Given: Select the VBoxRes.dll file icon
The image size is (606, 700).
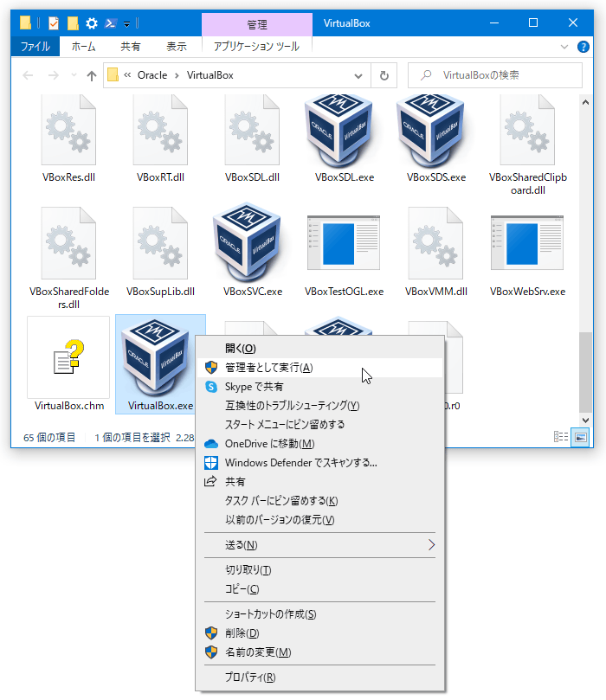Looking at the screenshot, I should [x=68, y=130].
